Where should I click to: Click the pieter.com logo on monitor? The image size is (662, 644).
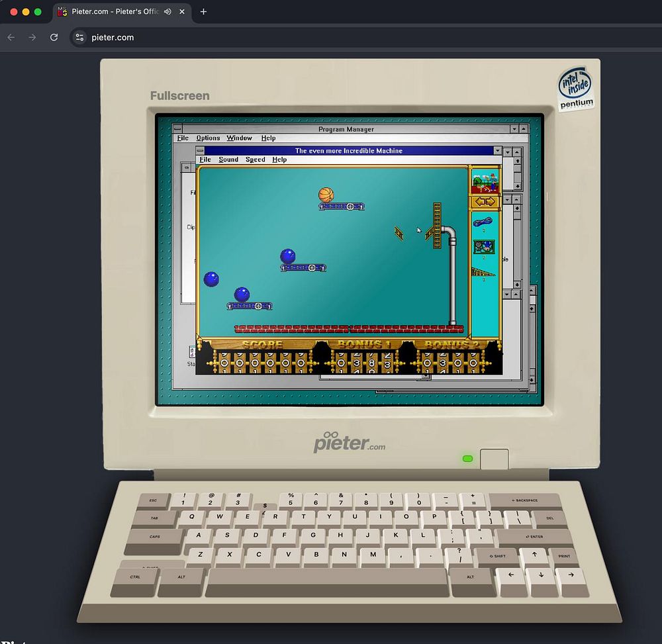point(349,442)
